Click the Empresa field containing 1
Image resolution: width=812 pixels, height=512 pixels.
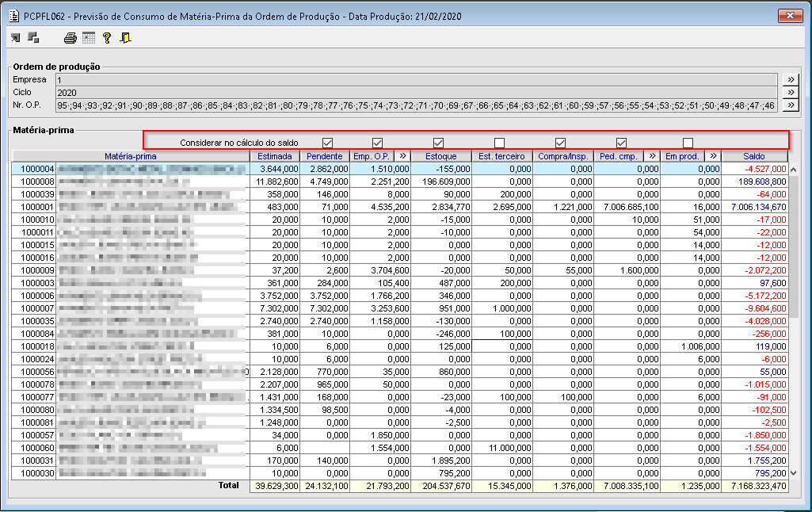point(417,80)
